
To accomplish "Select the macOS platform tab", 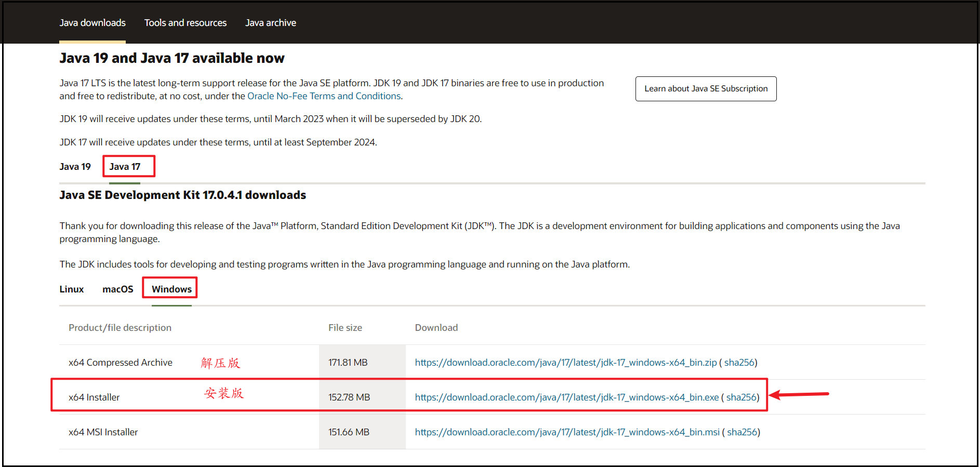I will 118,289.
